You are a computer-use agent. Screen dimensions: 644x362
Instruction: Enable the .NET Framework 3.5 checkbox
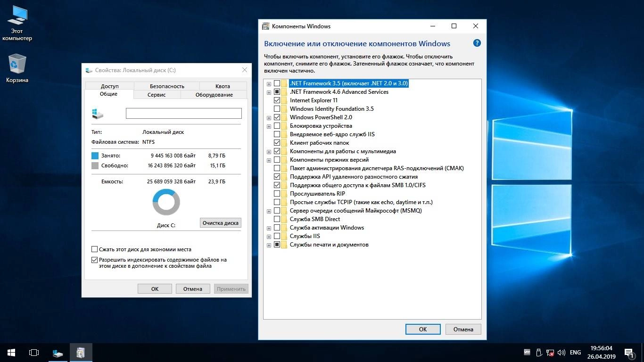tap(277, 83)
